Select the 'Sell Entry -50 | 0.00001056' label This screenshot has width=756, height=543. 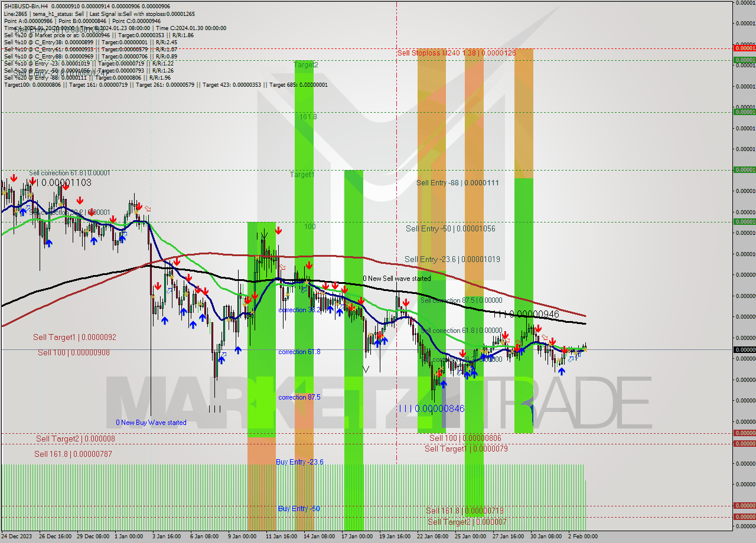[451, 228]
